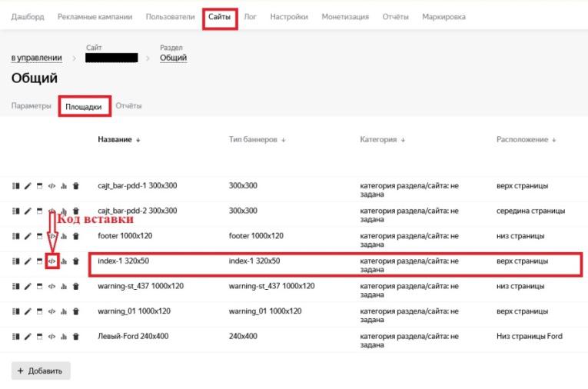The image size is (588, 389).
Task: Open preview window icon for cajt_bar-pdd-1 300x300
Action: tap(40, 186)
